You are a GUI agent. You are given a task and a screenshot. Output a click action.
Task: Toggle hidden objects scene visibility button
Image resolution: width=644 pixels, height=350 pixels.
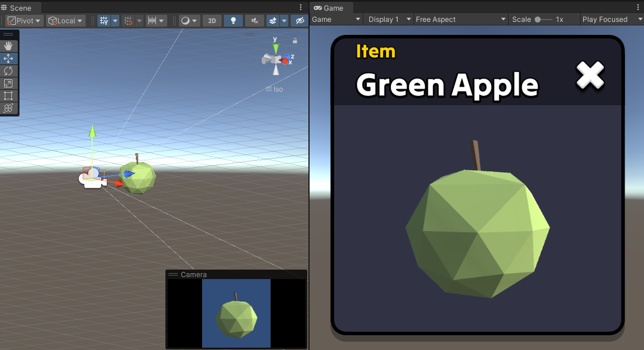(300, 21)
